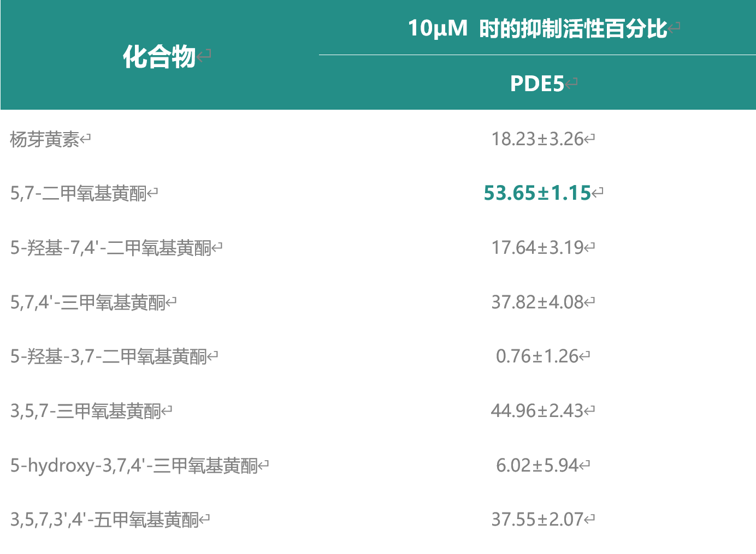Select the 44.96±2.43 value cell
756x554 pixels.
pos(537,410)
